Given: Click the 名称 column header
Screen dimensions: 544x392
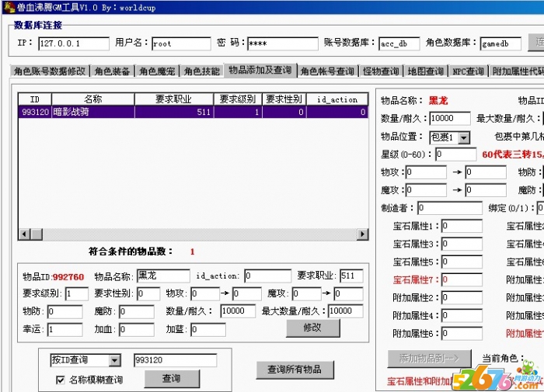Looking at the screenshot, I should pos(93,99).
